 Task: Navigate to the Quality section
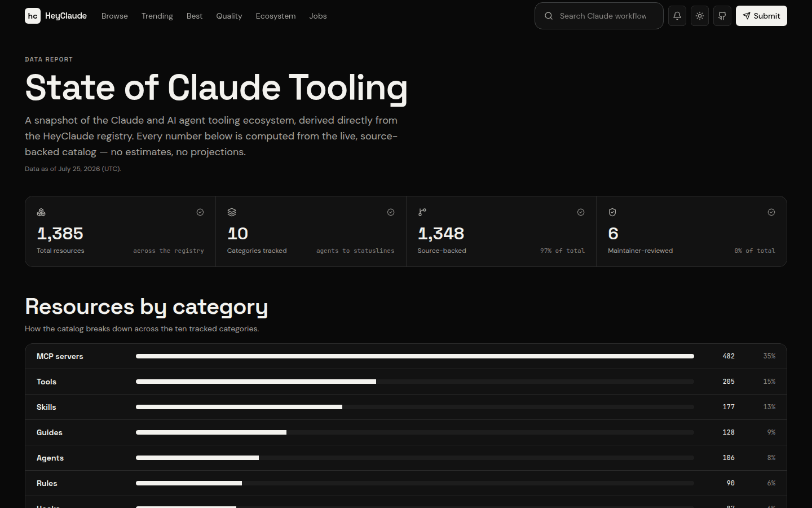tap(229, 16)
